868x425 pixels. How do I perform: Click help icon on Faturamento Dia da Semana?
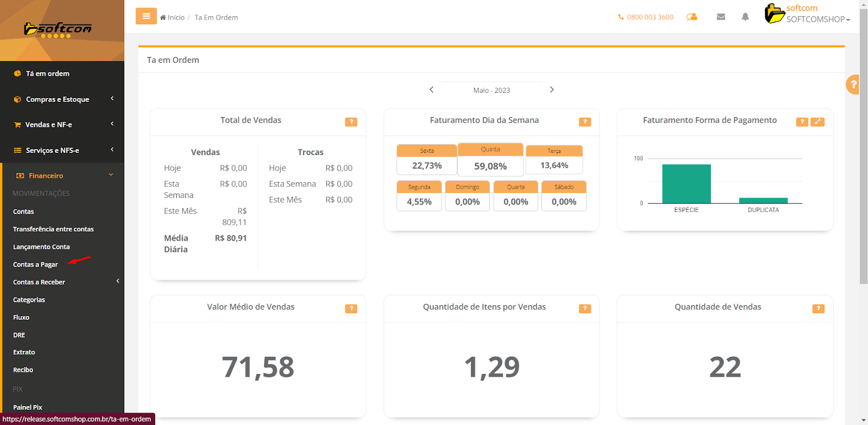tap(585, 122)
